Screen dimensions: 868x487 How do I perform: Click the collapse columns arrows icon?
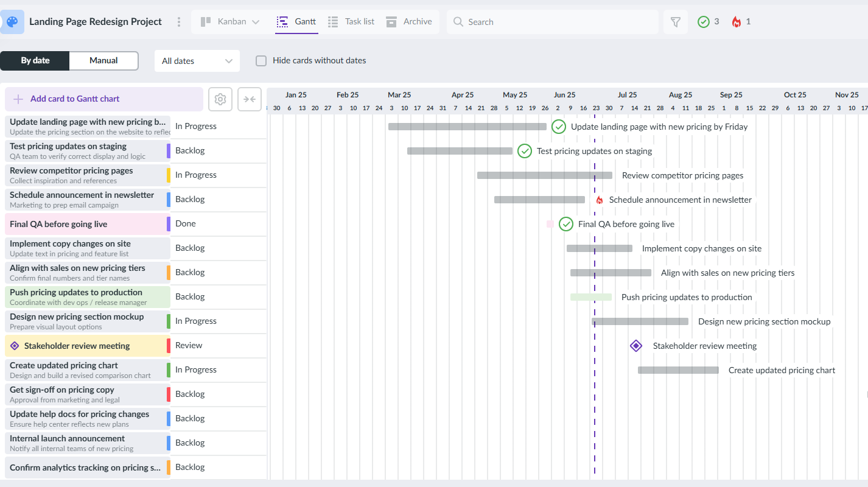tap(250, 99)
